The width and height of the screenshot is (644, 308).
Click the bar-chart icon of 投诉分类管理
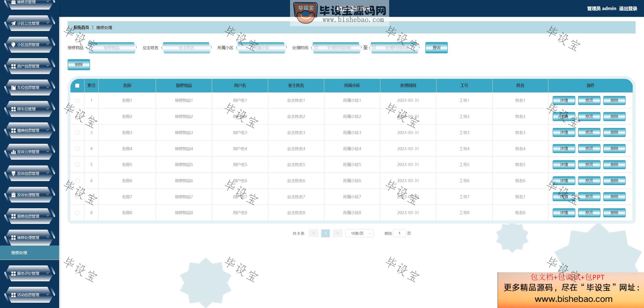point(13,152)
